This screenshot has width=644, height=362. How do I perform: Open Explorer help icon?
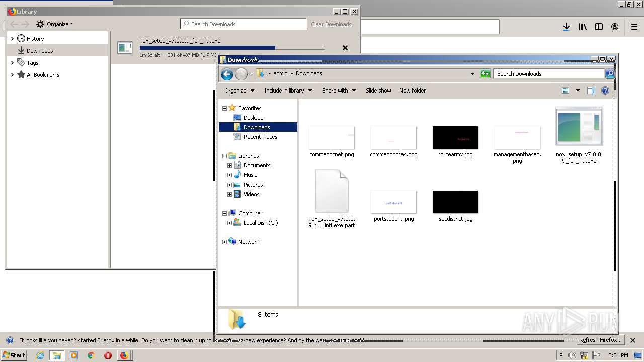[605, 90]
